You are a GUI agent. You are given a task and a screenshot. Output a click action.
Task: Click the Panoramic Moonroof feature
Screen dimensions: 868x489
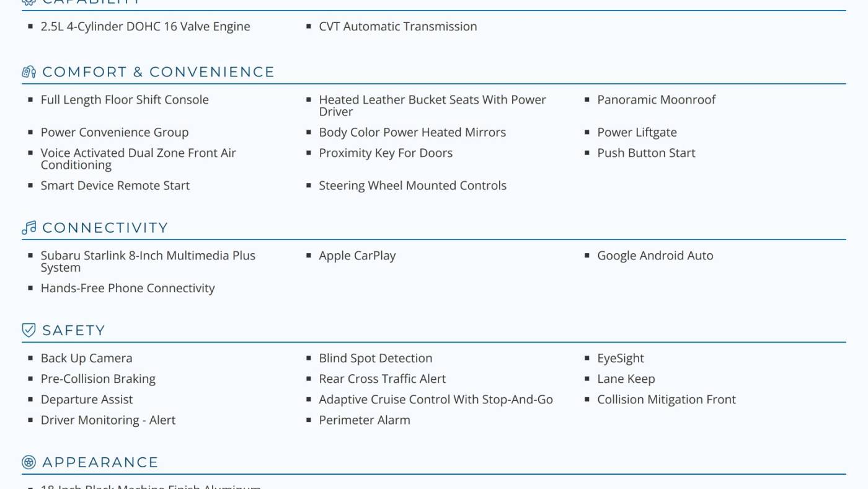(656, 100)
